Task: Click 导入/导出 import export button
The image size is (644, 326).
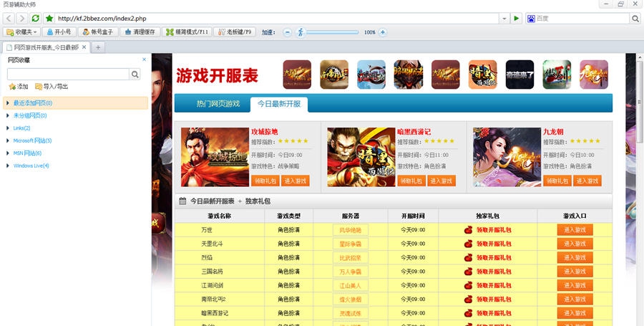Action: [52, 86]
